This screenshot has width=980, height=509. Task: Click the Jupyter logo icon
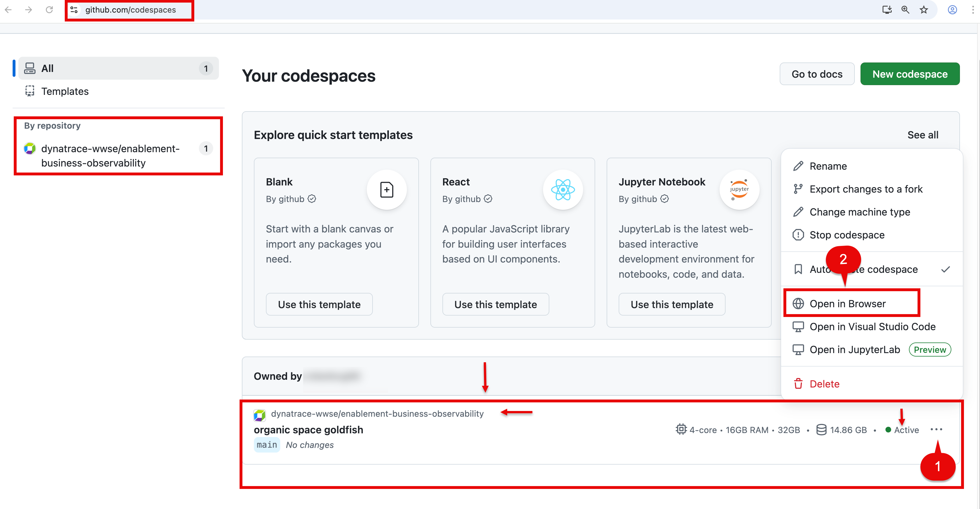pos(739,189)
